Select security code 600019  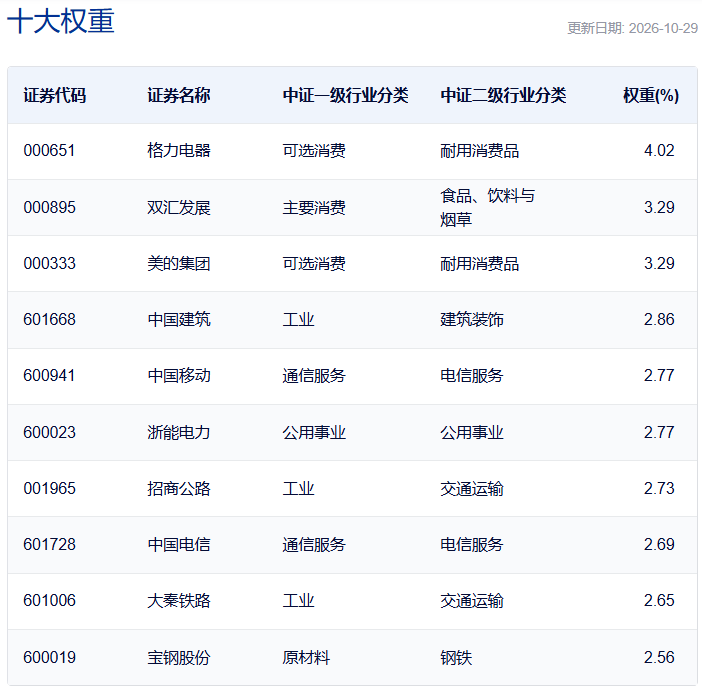pyautogui.click(x=49, y=657)
